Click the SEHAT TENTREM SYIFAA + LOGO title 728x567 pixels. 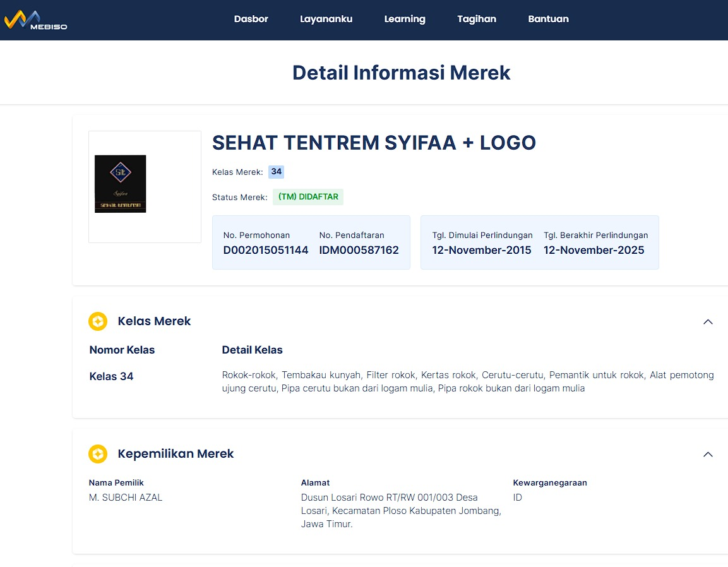pyautogui.click(x=374, y=143)
